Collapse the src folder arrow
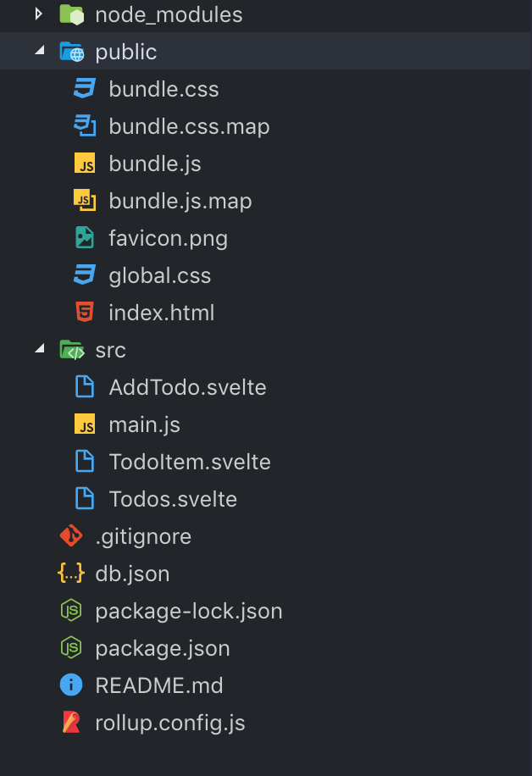 click(x=38, y=350)
